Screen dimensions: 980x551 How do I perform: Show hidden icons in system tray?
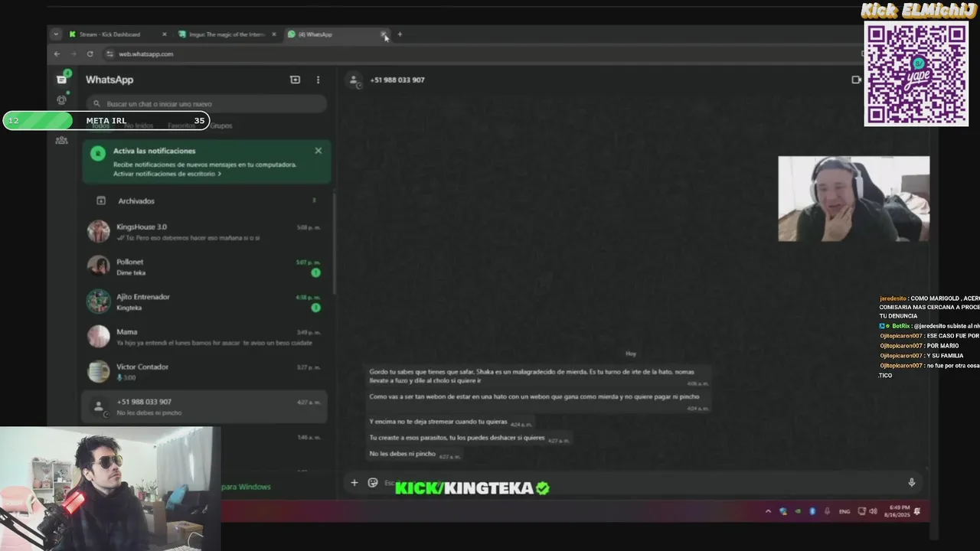768,511
